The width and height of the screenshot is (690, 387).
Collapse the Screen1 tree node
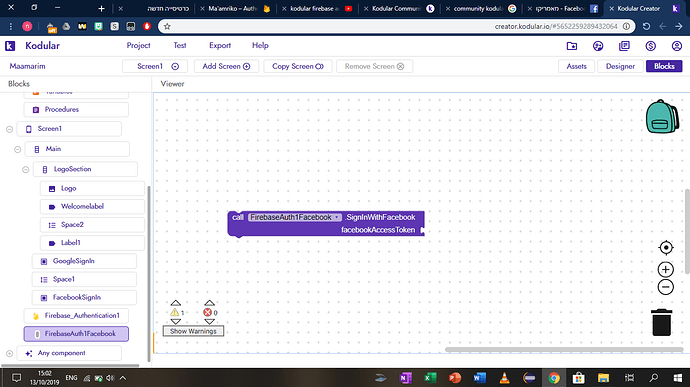[9, 129]
